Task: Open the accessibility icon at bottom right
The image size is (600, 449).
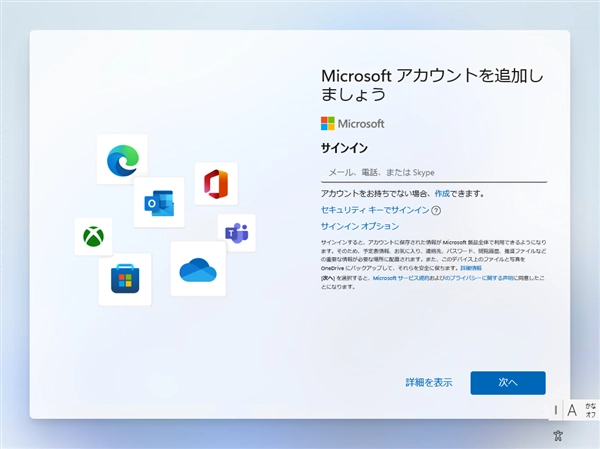Action: point(558,435)
